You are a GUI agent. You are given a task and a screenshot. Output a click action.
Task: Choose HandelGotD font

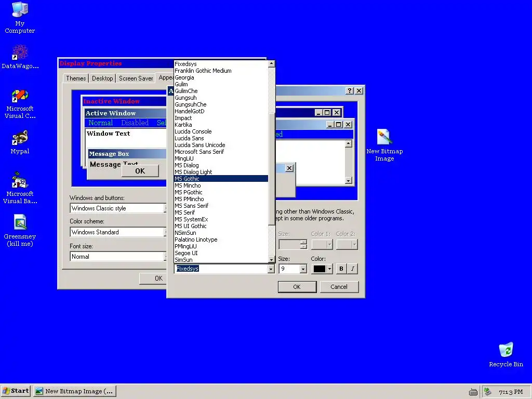pos(221,111)
